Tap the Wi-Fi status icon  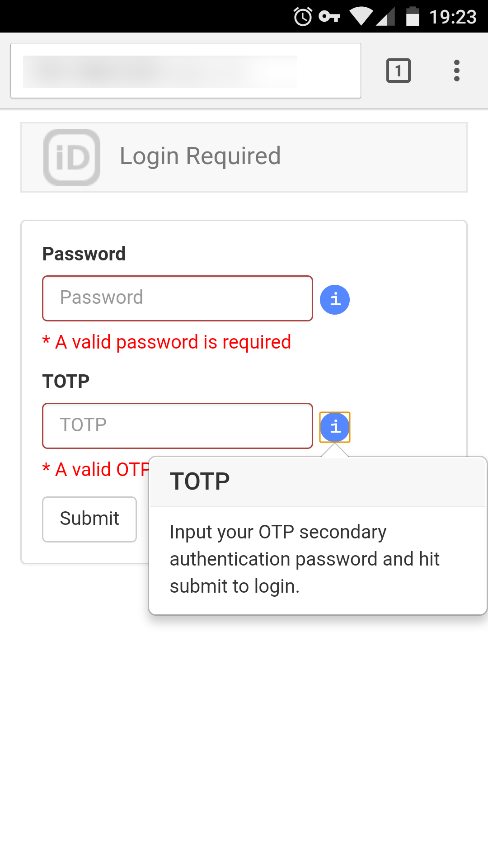point(361,17)
